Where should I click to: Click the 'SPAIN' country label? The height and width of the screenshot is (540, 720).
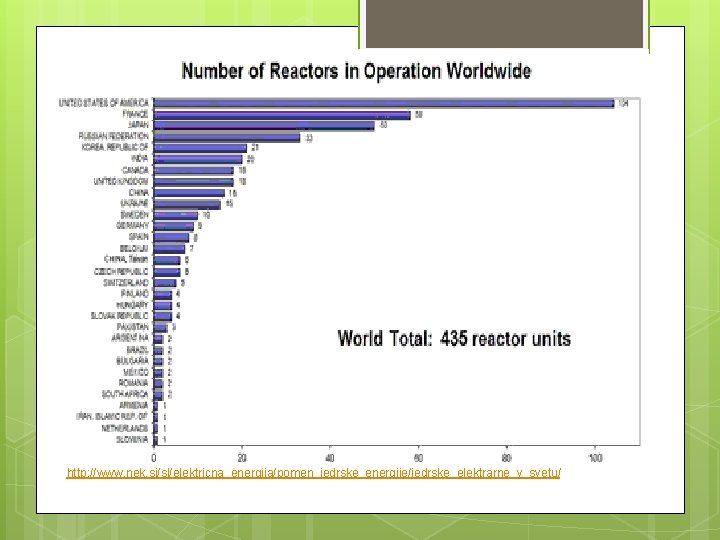tap(139, 237)
